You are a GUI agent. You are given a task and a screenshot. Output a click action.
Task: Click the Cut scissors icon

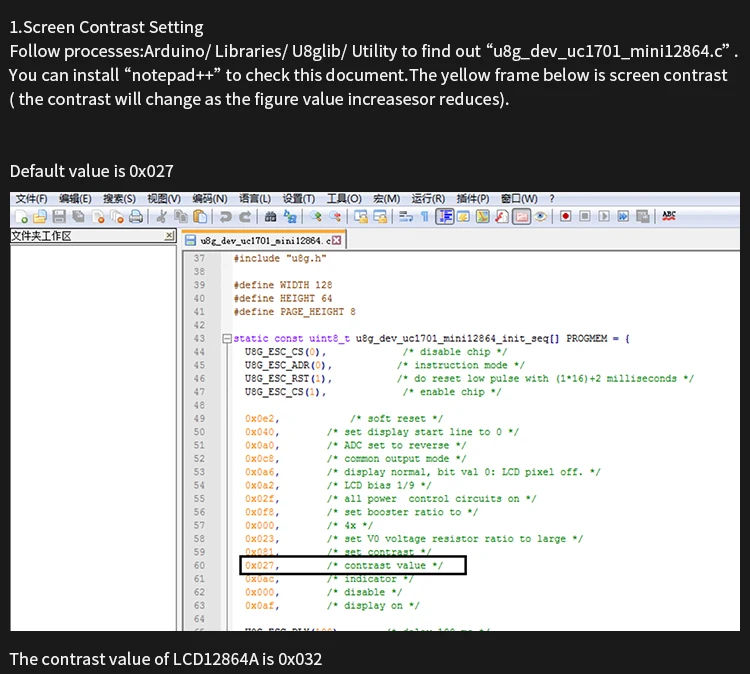coord(162,217)
